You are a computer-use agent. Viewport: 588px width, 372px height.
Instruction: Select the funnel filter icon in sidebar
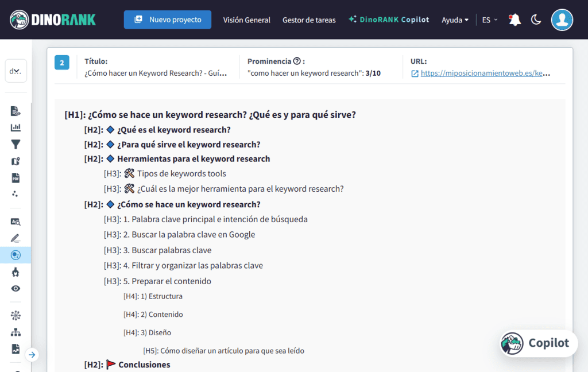coord(16,144)
